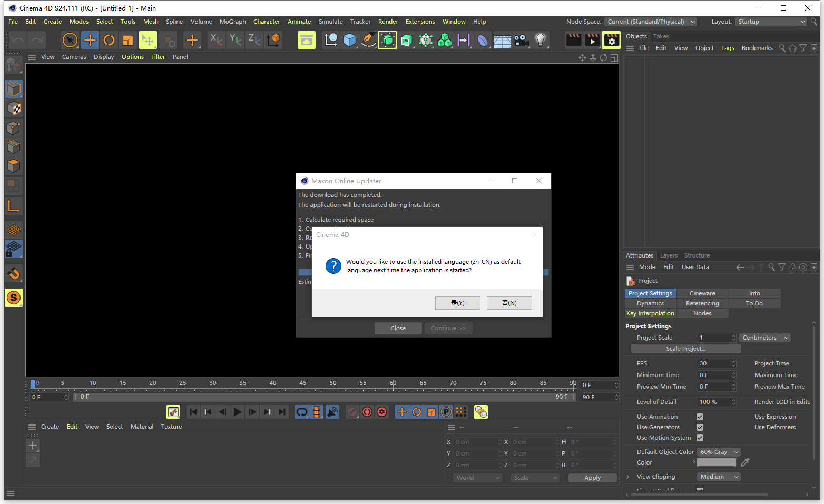Click the Deformer bend icon
The width and height of the screenshot is (824, 504).
click(x=483, y=40)
